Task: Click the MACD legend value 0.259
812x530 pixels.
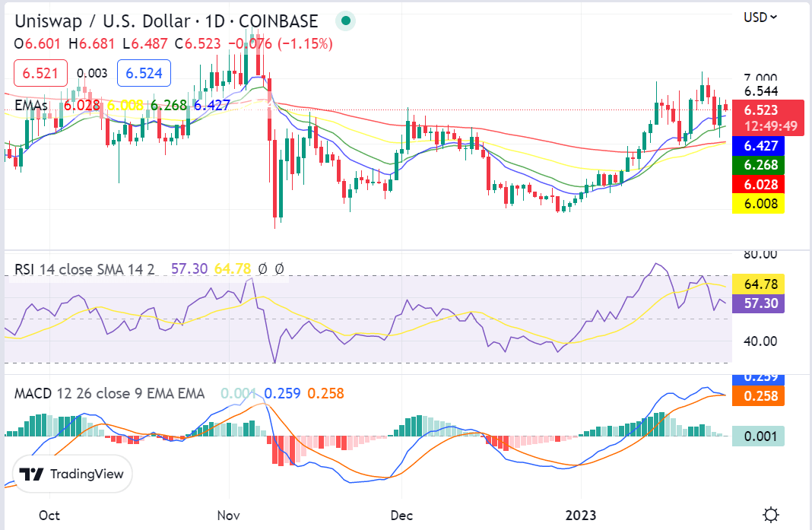Action: (x=282, y=394)
